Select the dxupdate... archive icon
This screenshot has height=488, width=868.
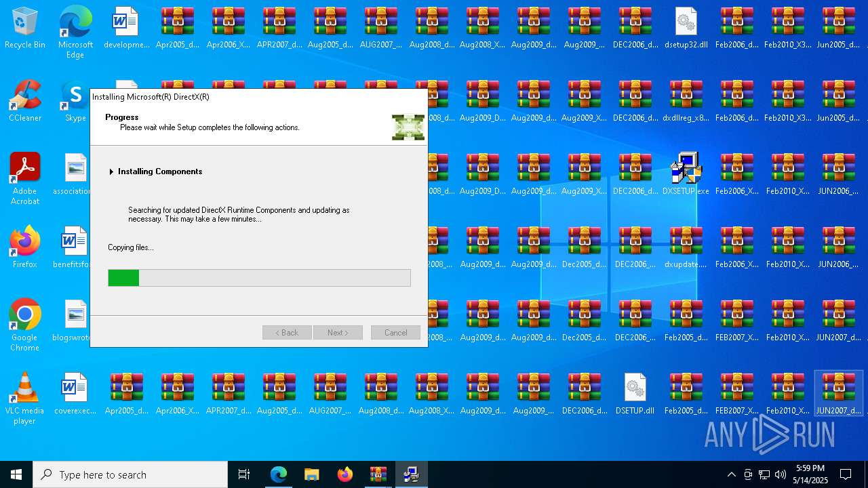coord(686,248)
